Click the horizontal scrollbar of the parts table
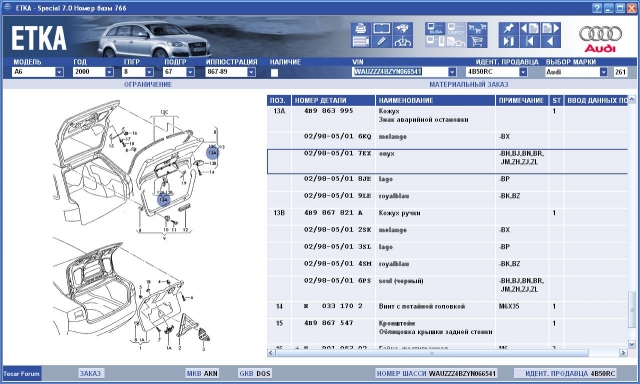 (x=448, y=353)
